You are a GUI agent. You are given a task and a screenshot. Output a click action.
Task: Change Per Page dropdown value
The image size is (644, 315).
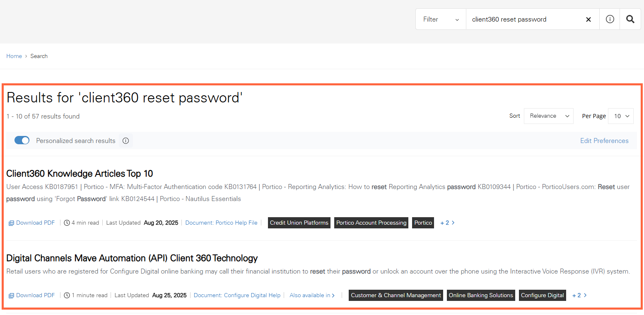(620, 116)
